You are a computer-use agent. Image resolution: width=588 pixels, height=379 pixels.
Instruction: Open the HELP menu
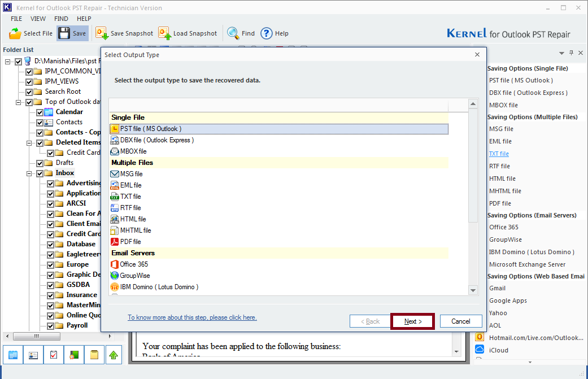(84, 19)
